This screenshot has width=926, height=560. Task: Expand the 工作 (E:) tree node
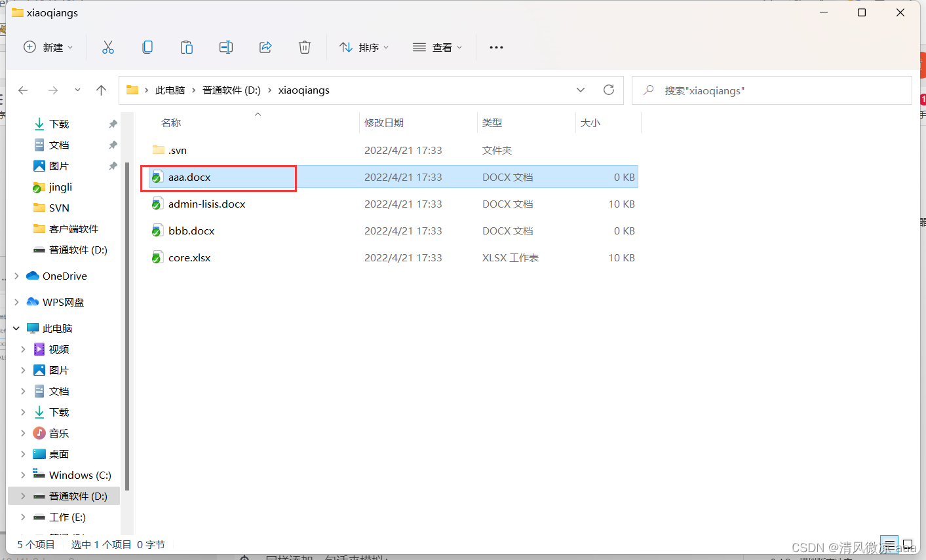point(23,517)
